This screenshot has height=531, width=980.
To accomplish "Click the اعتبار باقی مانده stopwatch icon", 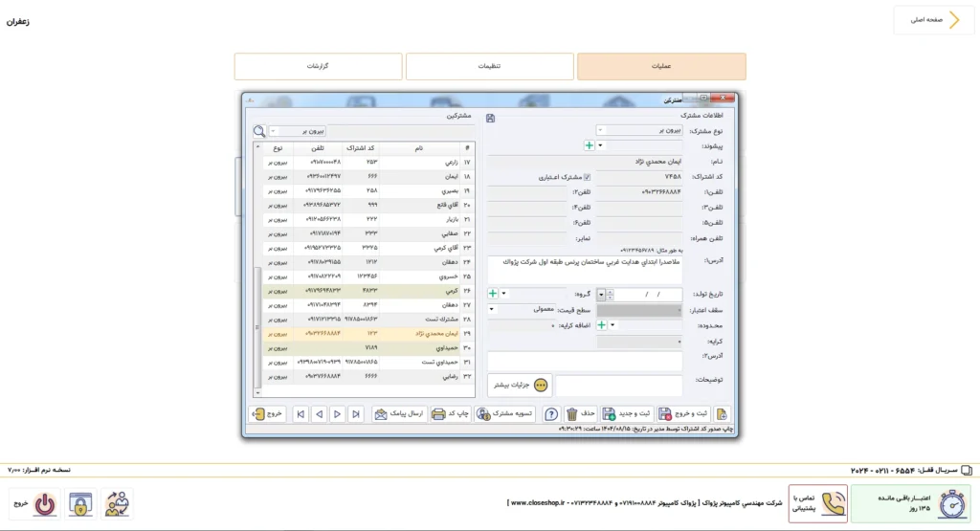I will [x=952, y=503].
